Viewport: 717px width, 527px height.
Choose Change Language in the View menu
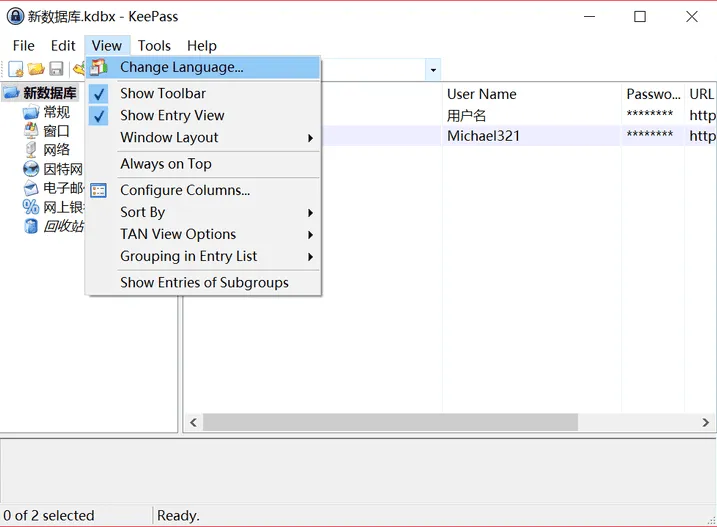coord(181,67)
